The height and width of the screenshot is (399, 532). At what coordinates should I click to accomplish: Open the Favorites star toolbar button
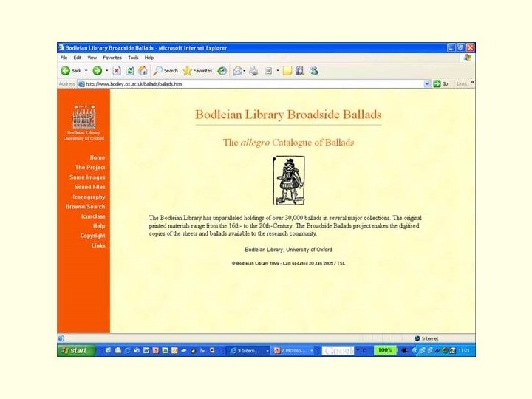tap(197, 71)
